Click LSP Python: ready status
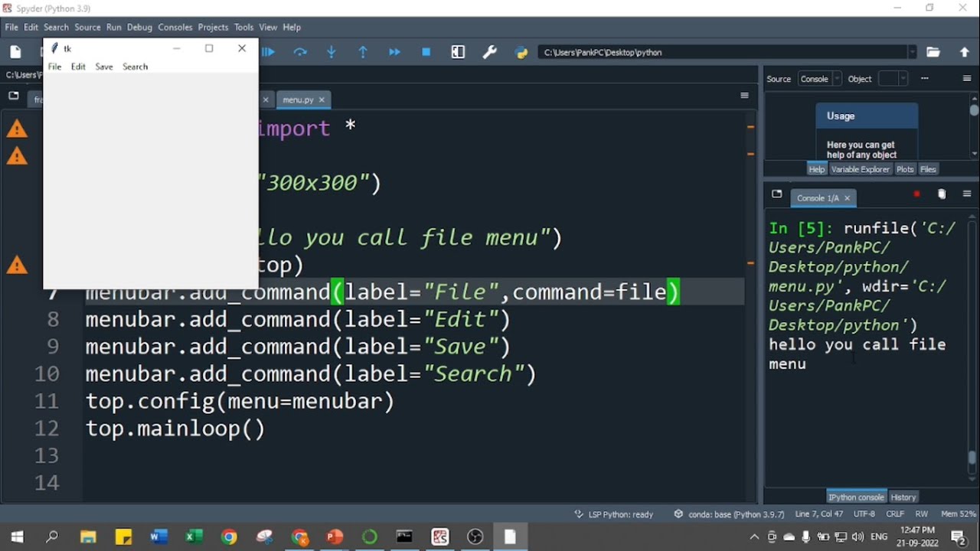Screen dimensions: 980x551 pos(614,514)
